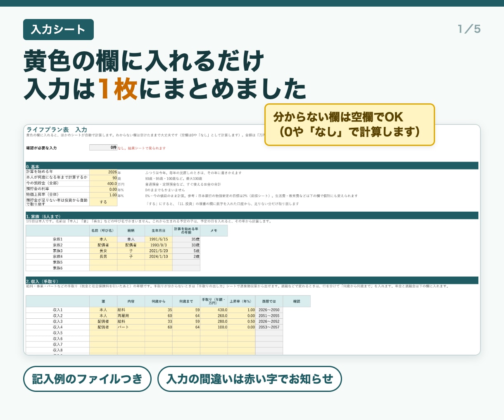
Task: Click the メモ column header
Action: click(214, 231)
